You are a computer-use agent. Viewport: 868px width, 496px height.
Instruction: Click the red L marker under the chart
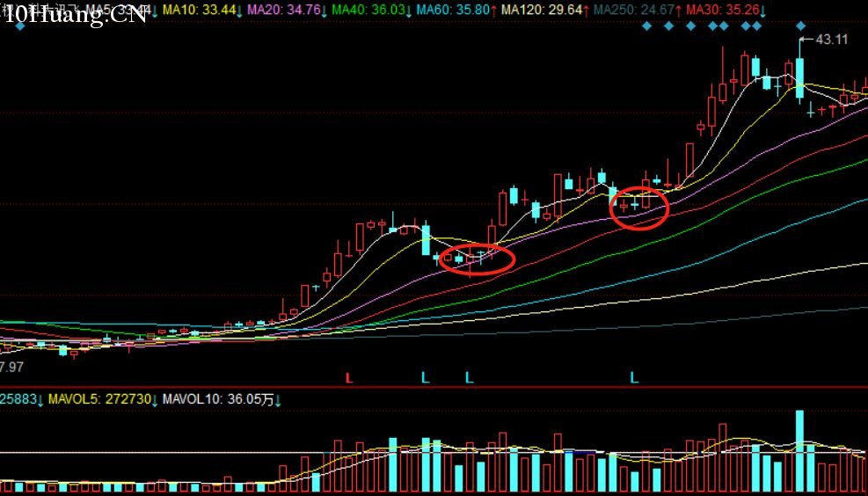349,378
